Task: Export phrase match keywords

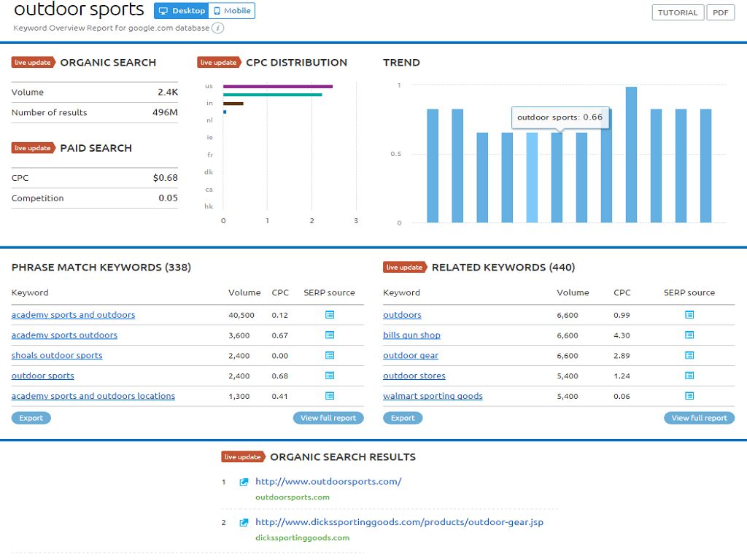Action: (x=31, y=418)
